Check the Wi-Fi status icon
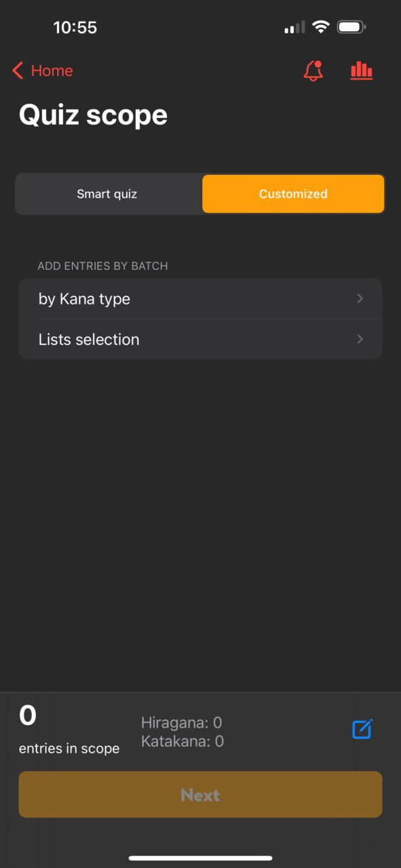The height and width of the screenshot is (868, 401). 321,27
